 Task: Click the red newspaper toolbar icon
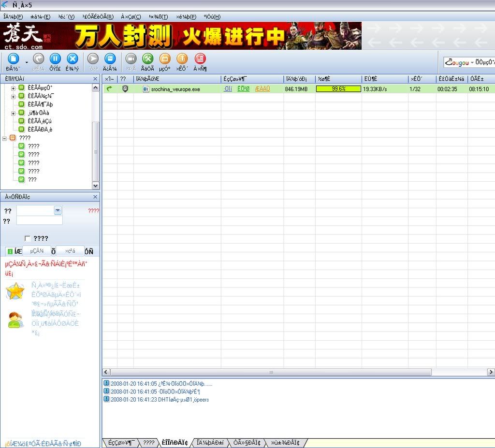[x=200, y=59]
